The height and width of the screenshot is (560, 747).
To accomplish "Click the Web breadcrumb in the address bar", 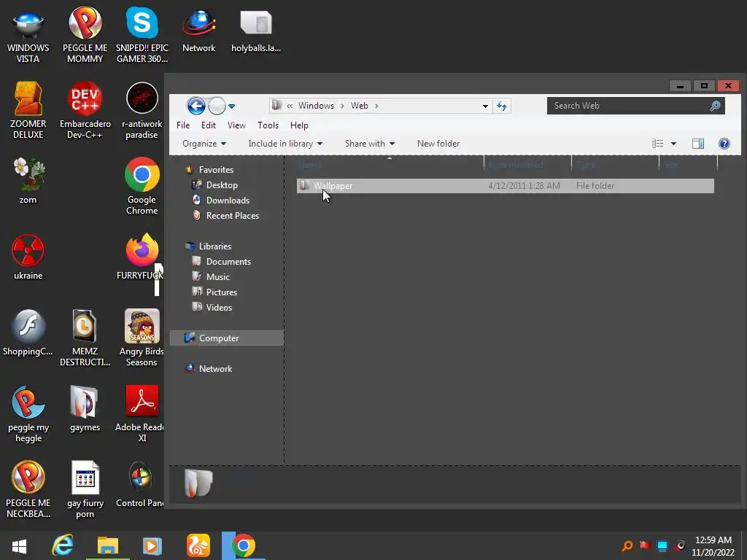I will [x=359, y=106].
